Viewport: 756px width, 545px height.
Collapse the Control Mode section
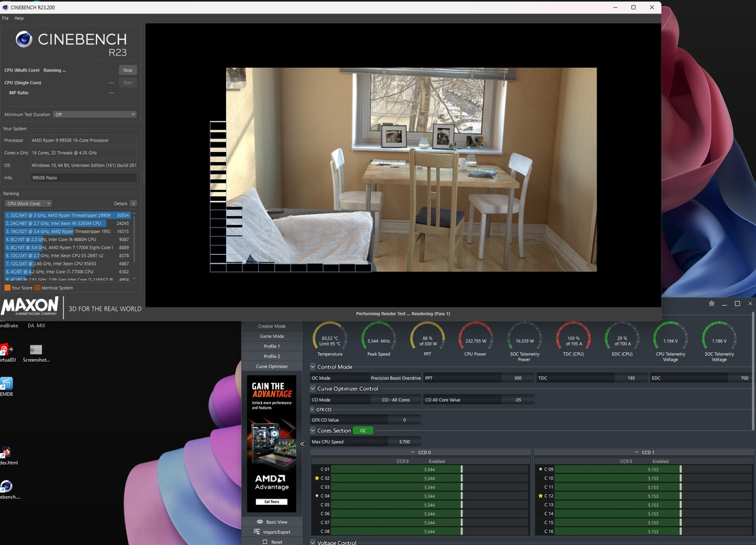click(313, 367)
